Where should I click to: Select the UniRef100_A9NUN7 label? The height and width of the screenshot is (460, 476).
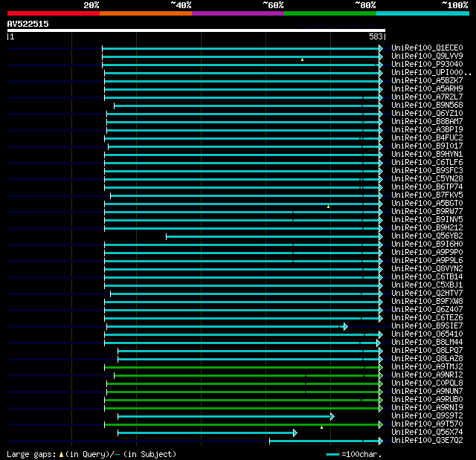[427, 392]
